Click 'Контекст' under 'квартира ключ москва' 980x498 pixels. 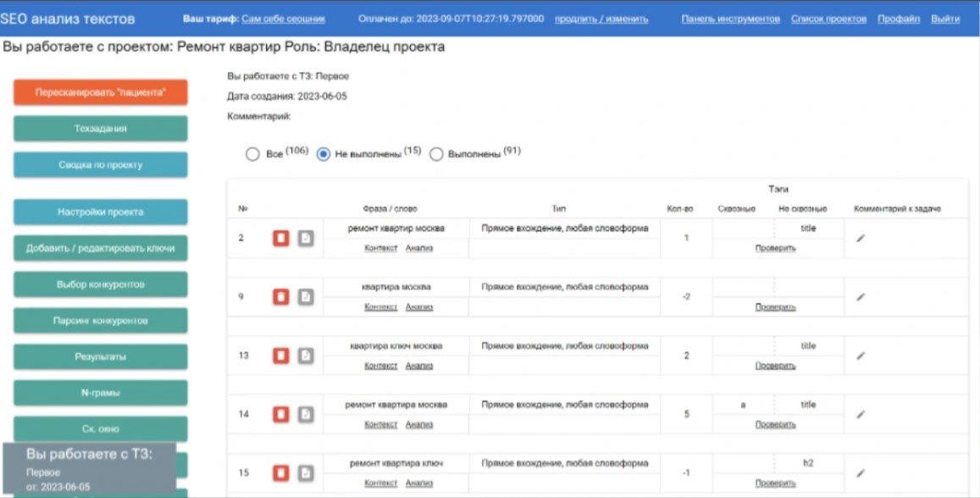click(380, 366)
